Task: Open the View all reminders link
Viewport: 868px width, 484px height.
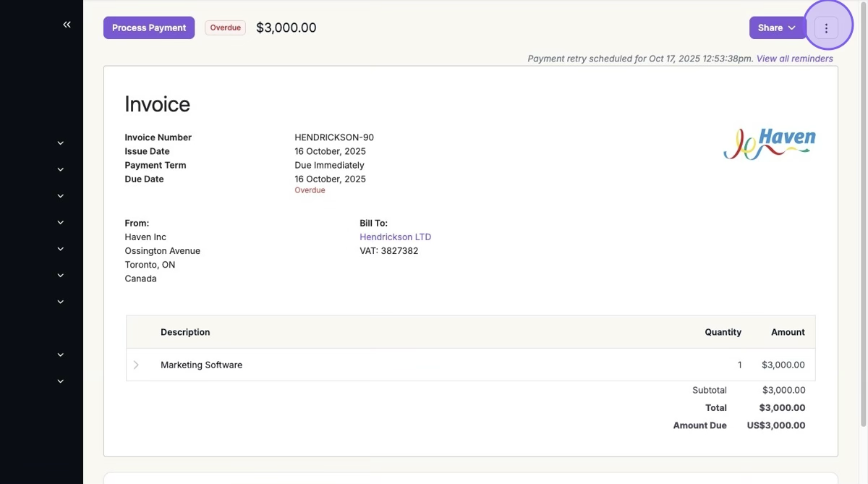Action: (x=794, y=59)
